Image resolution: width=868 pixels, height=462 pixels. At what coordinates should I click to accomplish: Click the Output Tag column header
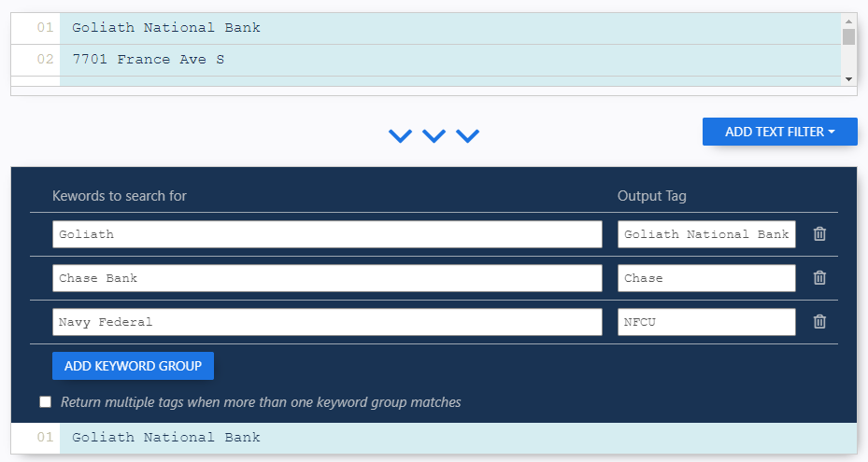[651, 196]
